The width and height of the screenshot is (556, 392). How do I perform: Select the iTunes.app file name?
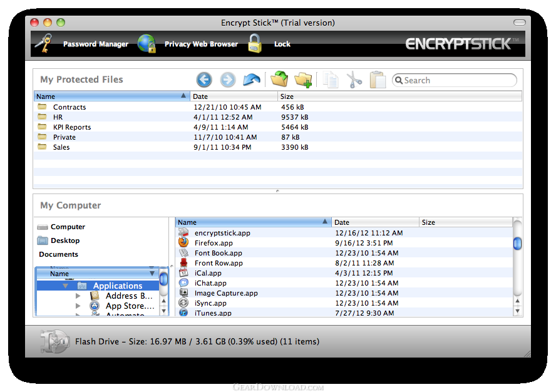point(213,313)
